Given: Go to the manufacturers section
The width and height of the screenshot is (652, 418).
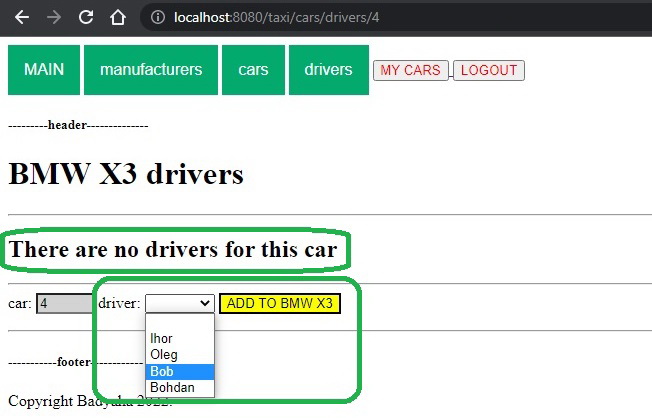Looking at the screenshot, I should [x=151, y=70].
